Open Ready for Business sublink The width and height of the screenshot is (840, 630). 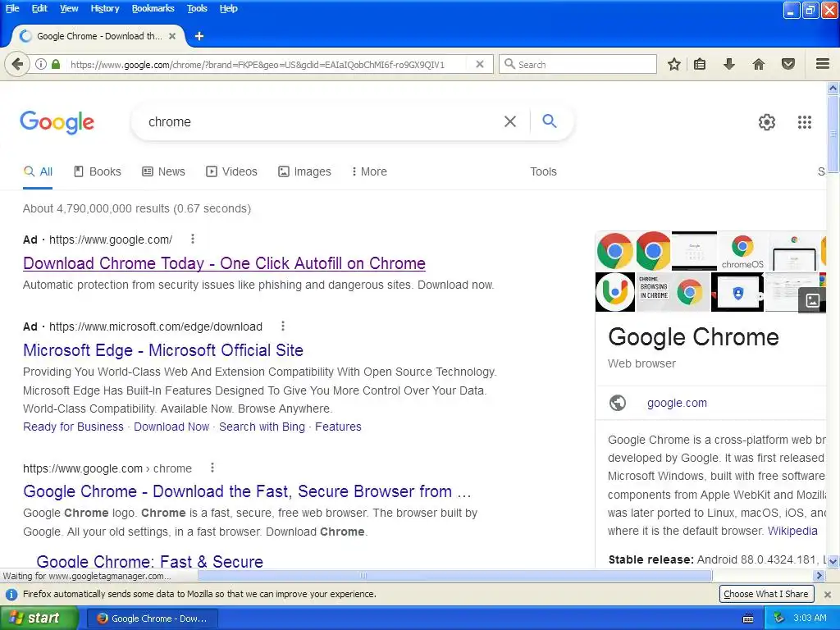click(x=73, y=427)
